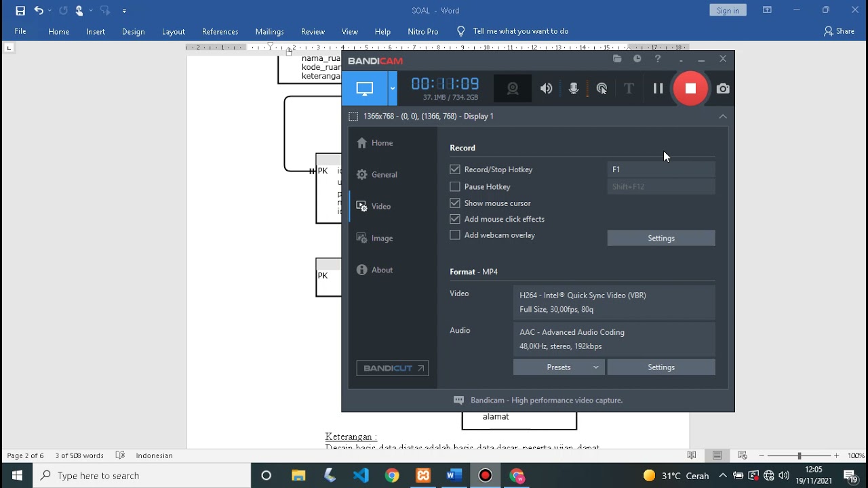Screen dimensions: 868x488
Task: Click the Indonesian language status indicator
Action: pyautogui.click(x=154, y=455)
